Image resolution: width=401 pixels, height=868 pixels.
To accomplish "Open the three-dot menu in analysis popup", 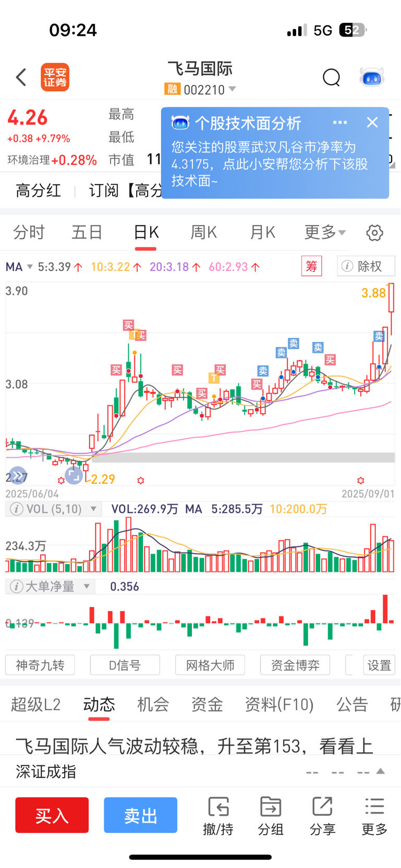I will click(340, 123).
